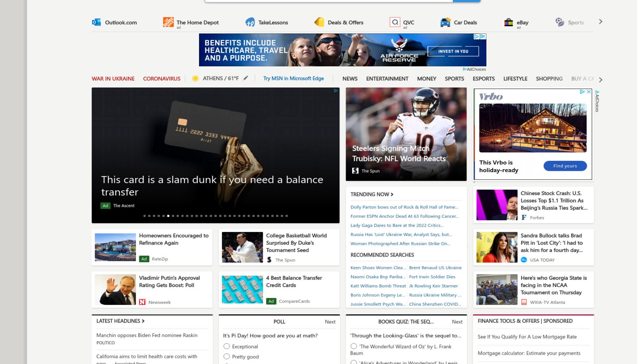637x364 pixels.
Task: Go to Next books quiz question
Action: click(457, 322)
